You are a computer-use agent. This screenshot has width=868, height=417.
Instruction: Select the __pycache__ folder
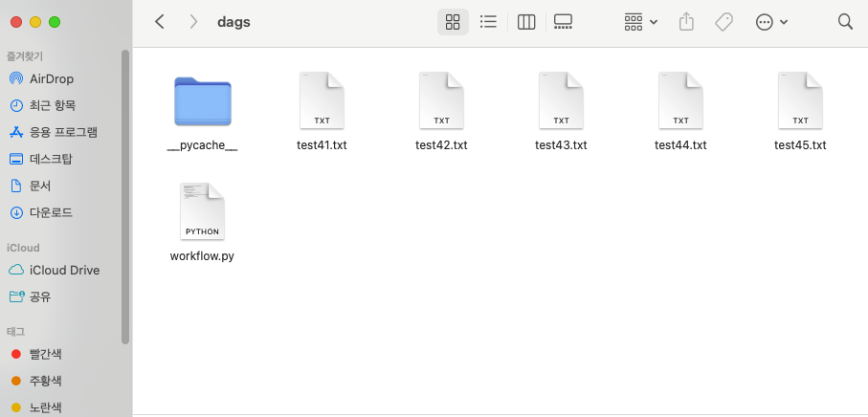(202, 103)
